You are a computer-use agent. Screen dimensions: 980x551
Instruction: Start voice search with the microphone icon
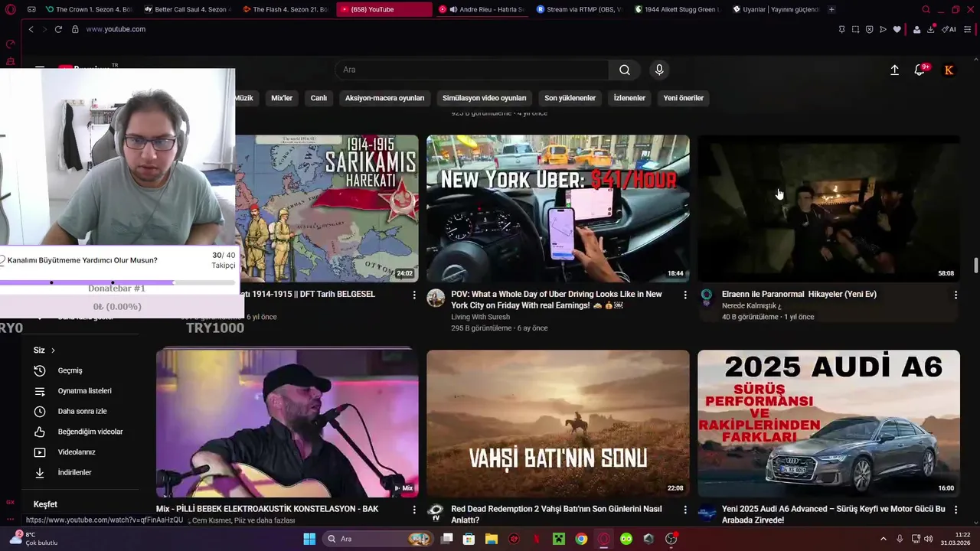tap(659, 70)
